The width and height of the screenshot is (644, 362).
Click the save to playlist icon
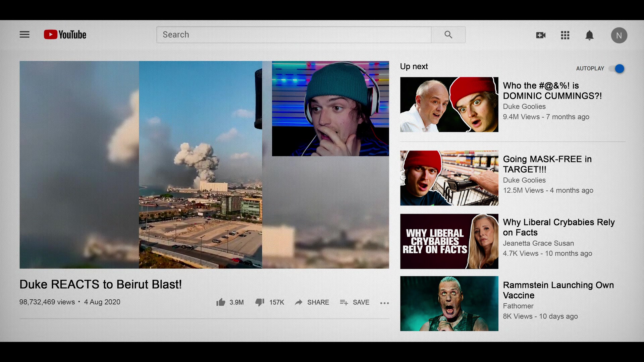(x=344, y=302)
